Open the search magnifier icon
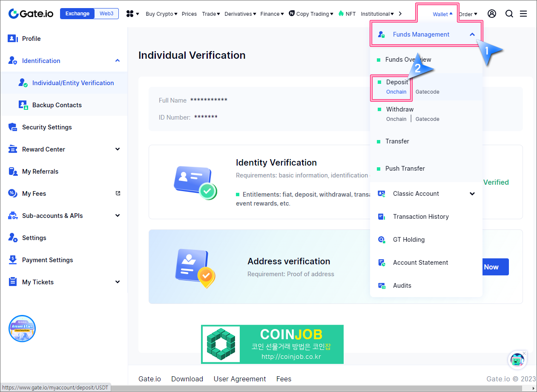This screenshot has height=392, width=537. click(509, 14)
